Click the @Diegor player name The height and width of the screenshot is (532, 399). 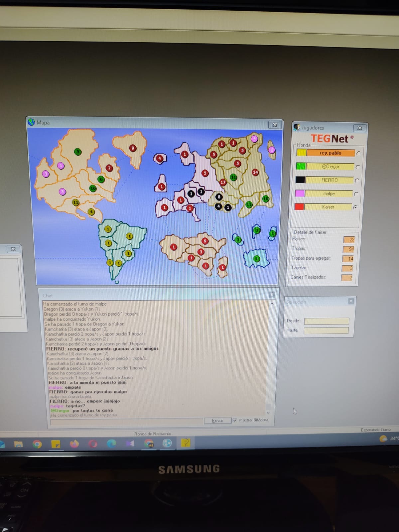coord(330,167)
